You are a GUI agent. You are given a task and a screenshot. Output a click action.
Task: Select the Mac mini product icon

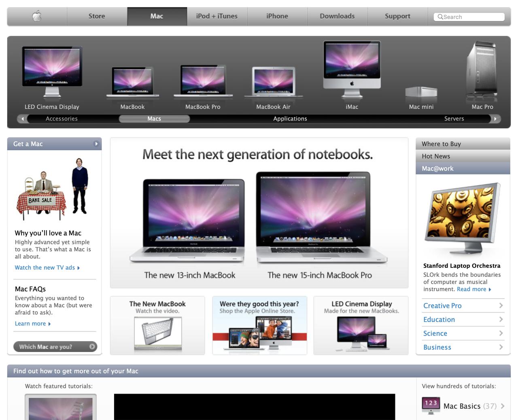point(421,92)
